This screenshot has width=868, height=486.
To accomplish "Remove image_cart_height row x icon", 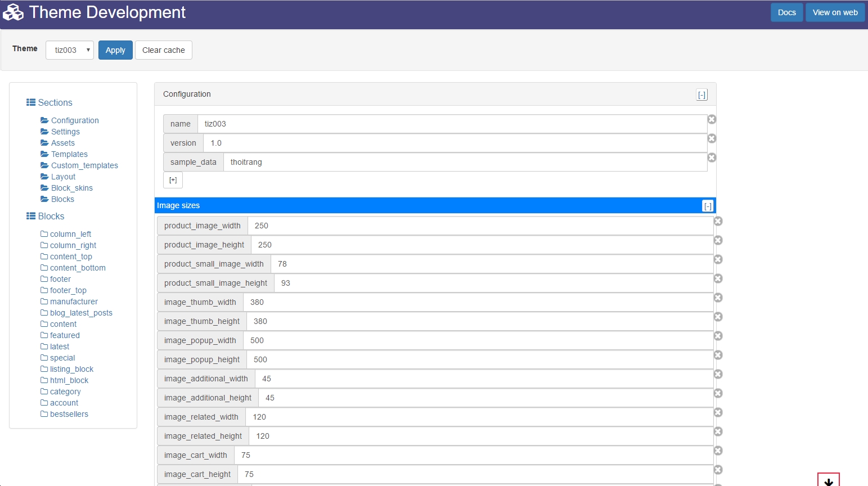I will pyautogui.click(x=718, y=470).
